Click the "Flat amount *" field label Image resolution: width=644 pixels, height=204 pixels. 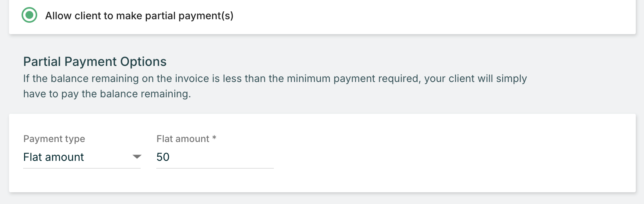point(183,139)
